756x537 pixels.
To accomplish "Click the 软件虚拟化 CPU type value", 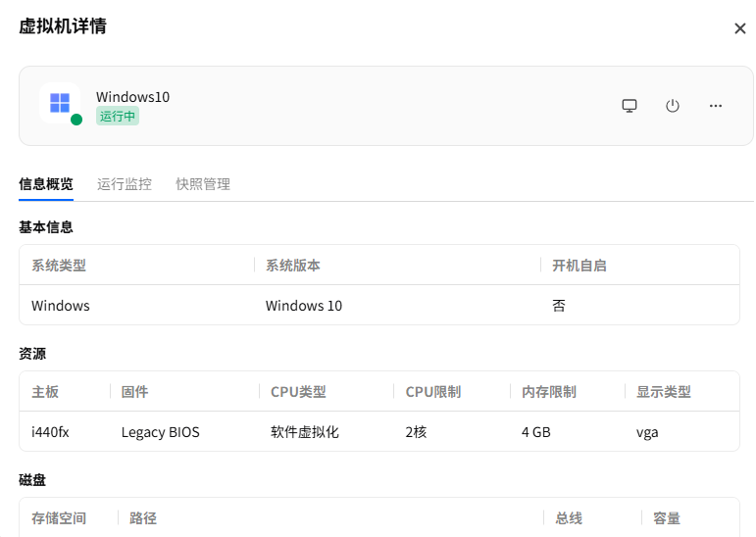I will 305,432.
